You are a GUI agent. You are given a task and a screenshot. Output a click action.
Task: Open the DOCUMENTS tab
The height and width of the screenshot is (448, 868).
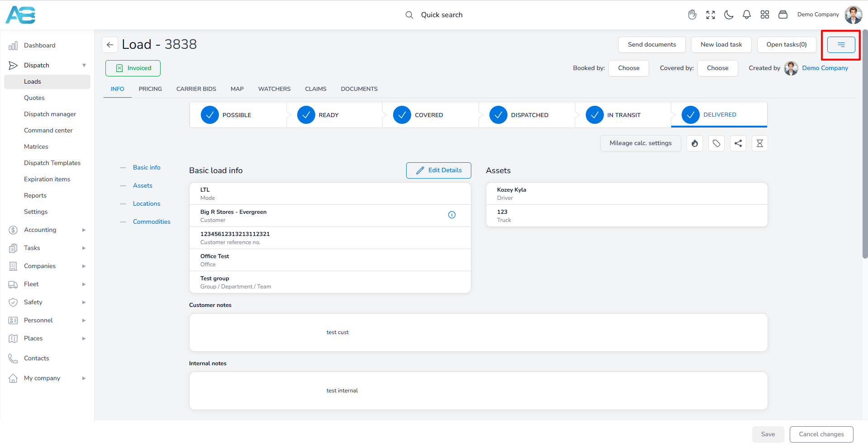tap(359, 89)
